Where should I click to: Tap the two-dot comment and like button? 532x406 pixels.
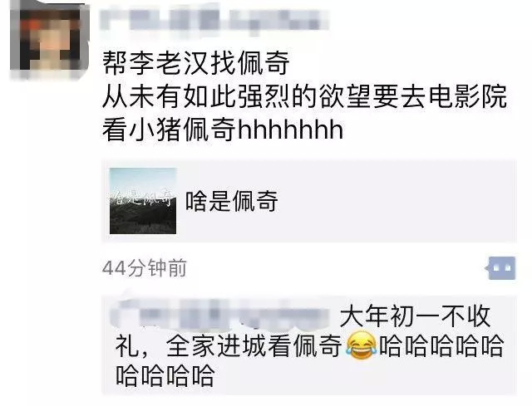coord(501,268)
